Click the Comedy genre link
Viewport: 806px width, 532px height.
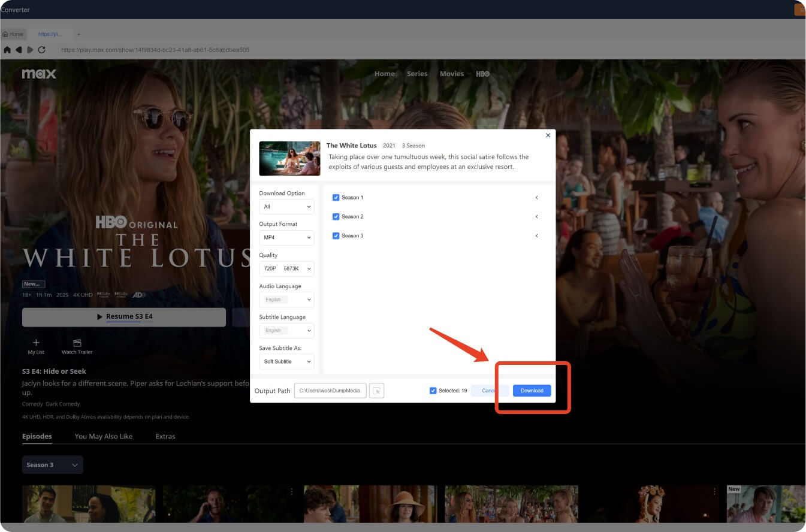coord(32,404)
